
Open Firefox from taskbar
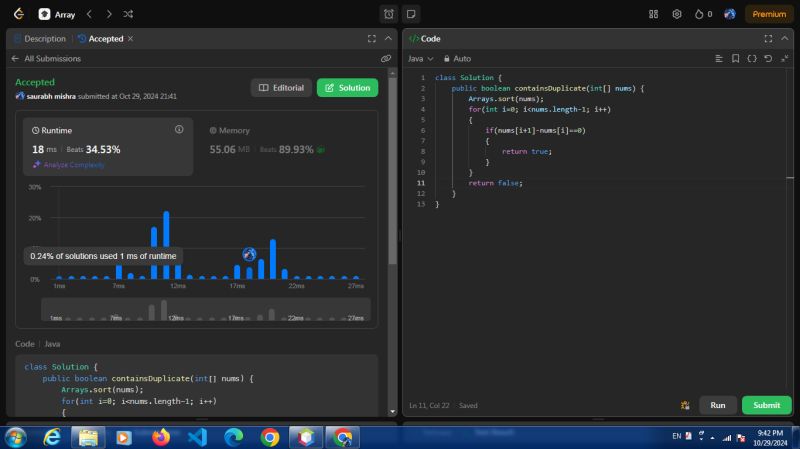click(x=161, y=437)
